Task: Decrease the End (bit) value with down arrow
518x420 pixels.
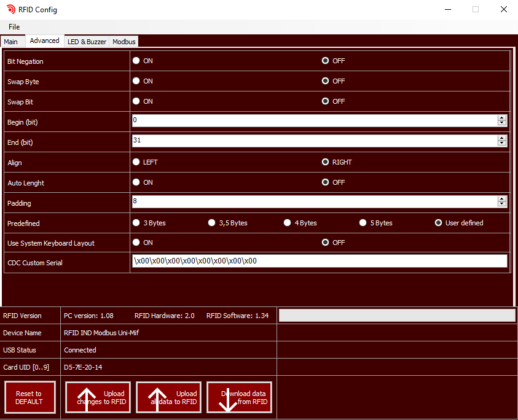Action: (x=502, y=144)
